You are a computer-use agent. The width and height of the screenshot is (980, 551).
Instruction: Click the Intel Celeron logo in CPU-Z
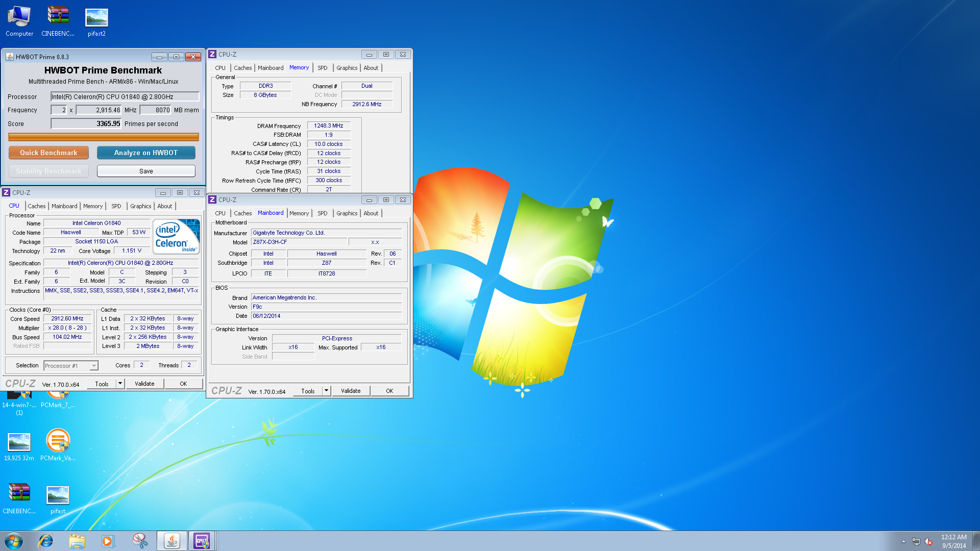click(x=176, y=236)
